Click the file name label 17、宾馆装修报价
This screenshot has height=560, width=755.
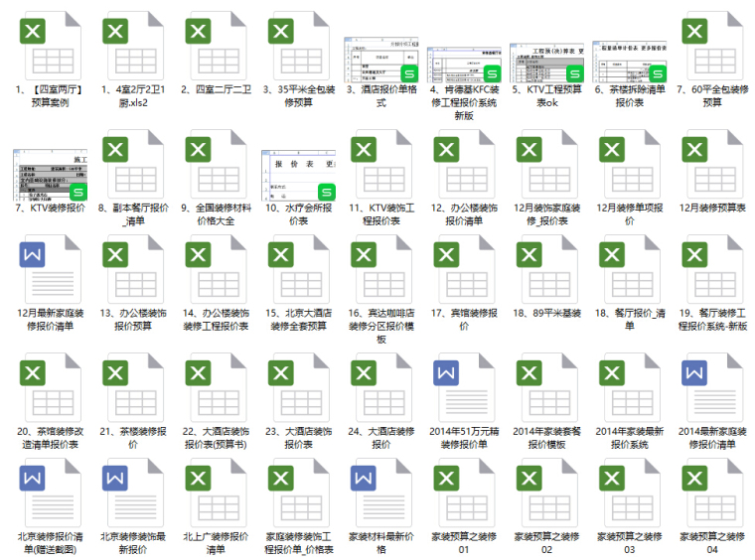(x=464, y=320)
